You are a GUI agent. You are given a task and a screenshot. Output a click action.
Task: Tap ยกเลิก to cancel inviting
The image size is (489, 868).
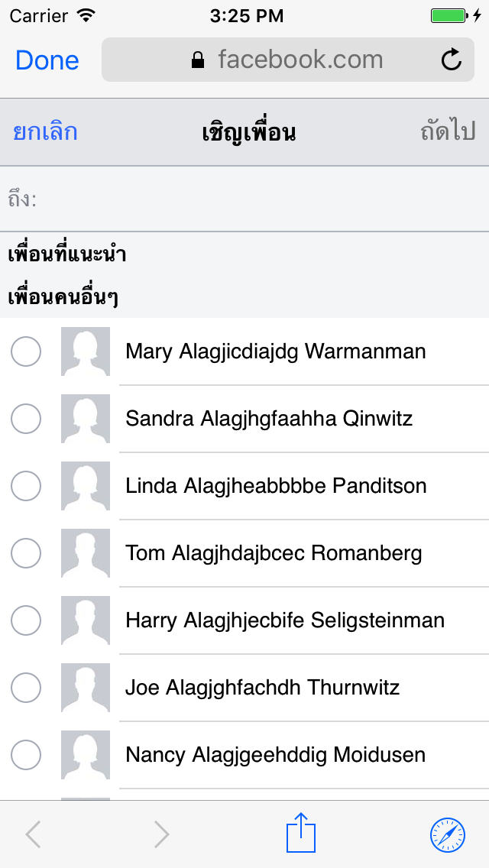coord(45,132)
